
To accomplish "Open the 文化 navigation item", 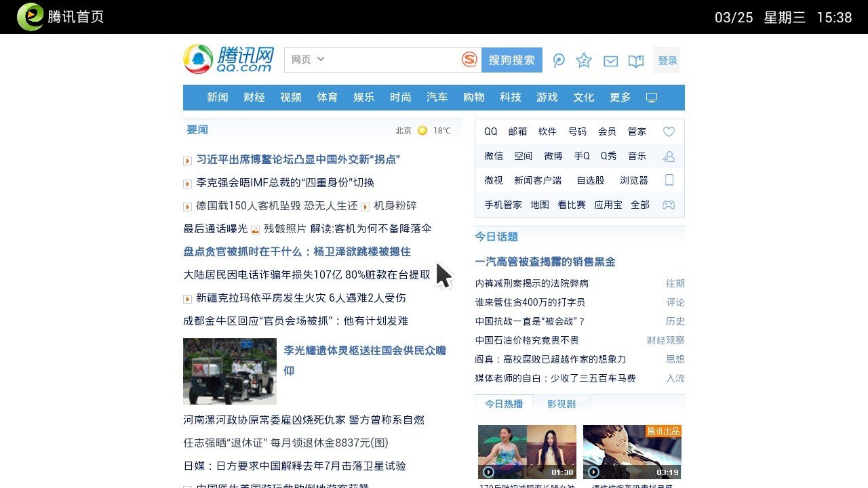I will click(x=584, y=98).
